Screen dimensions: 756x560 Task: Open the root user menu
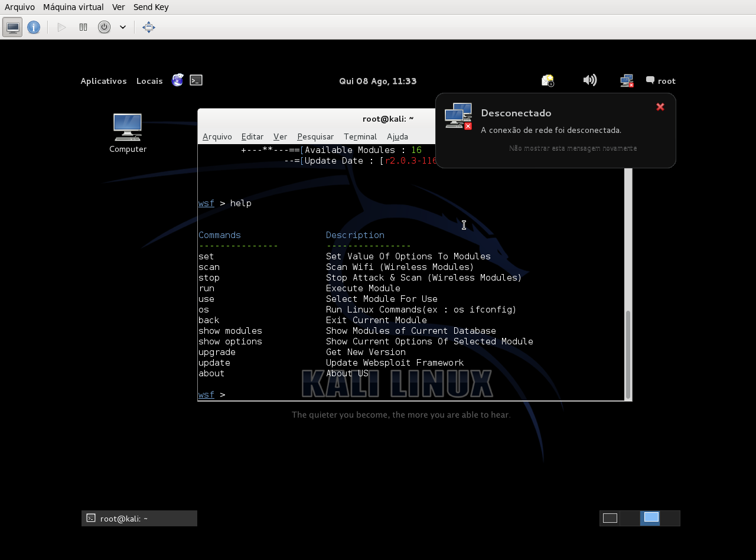660,81
